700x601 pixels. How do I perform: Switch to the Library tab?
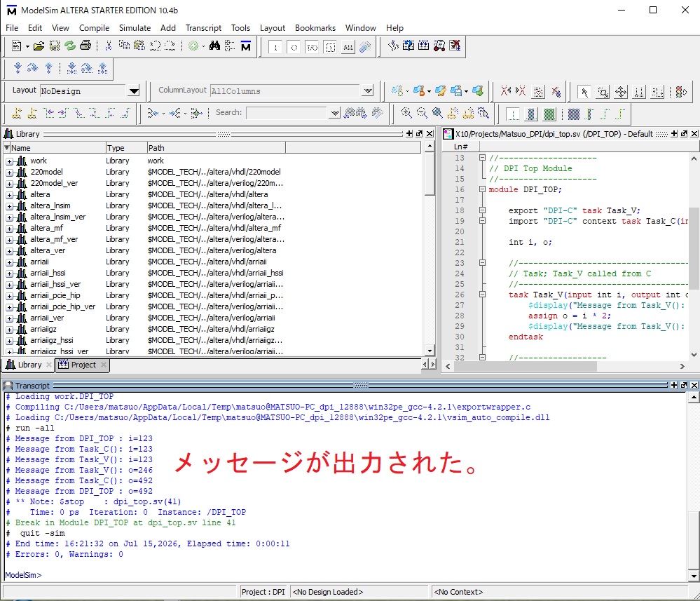[29, 365]
